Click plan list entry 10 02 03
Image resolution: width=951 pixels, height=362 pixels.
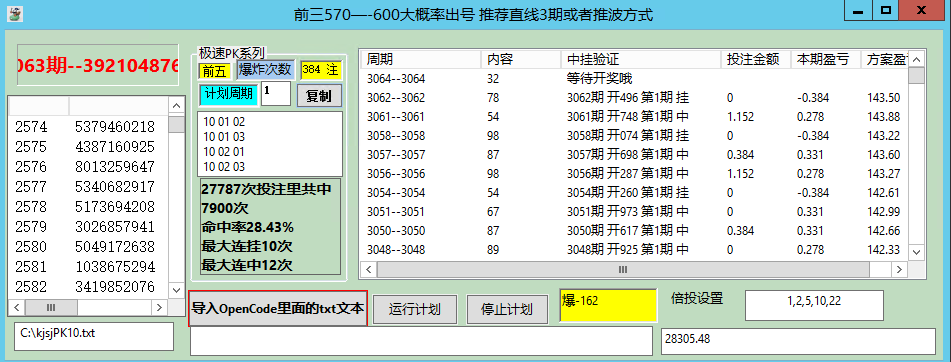point(224,166)
